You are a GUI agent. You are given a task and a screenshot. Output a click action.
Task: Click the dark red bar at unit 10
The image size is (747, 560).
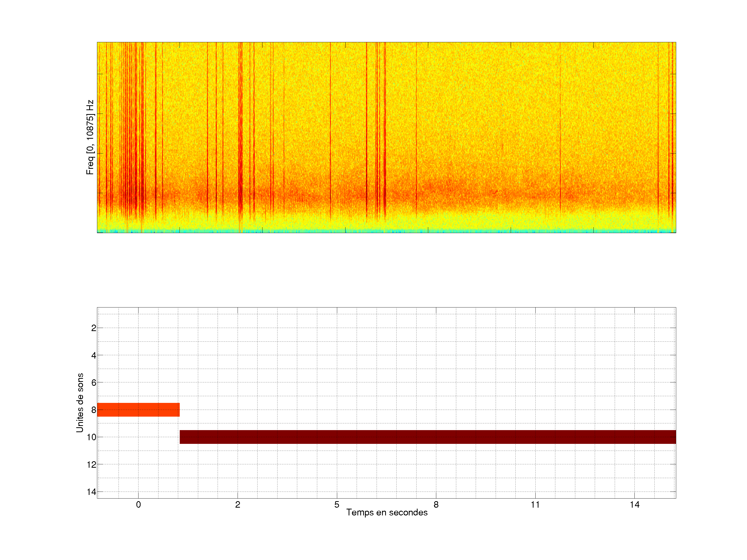(x=427, y=437)
